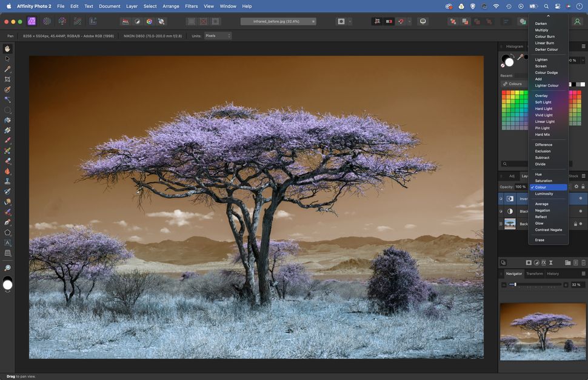Select the Elliptical Marquee tool

point(7,110)
